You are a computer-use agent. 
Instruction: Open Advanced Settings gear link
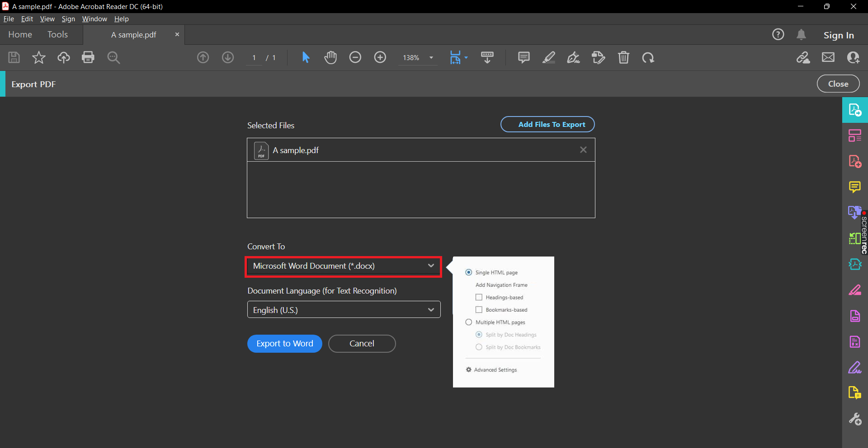pyautogui.click(x=491, y=370)
